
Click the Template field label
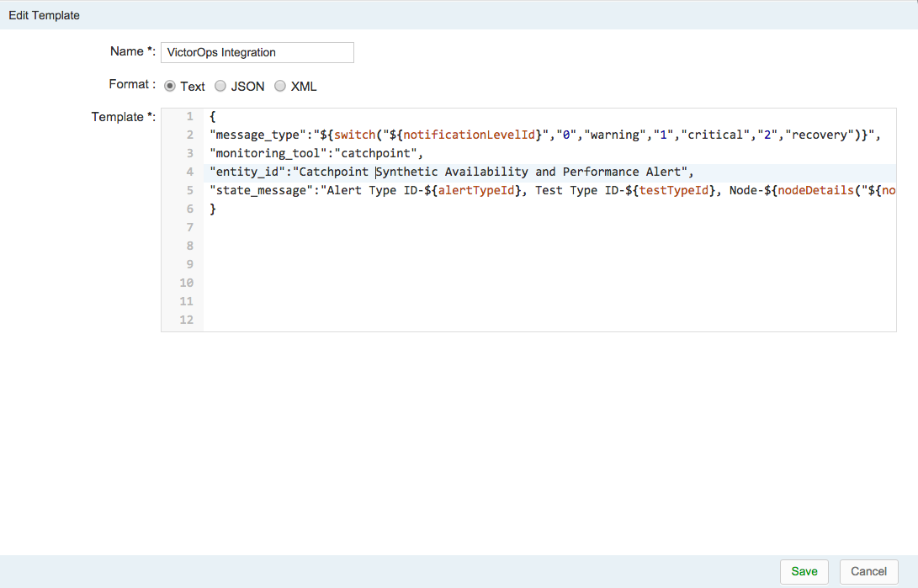(124, 117)
